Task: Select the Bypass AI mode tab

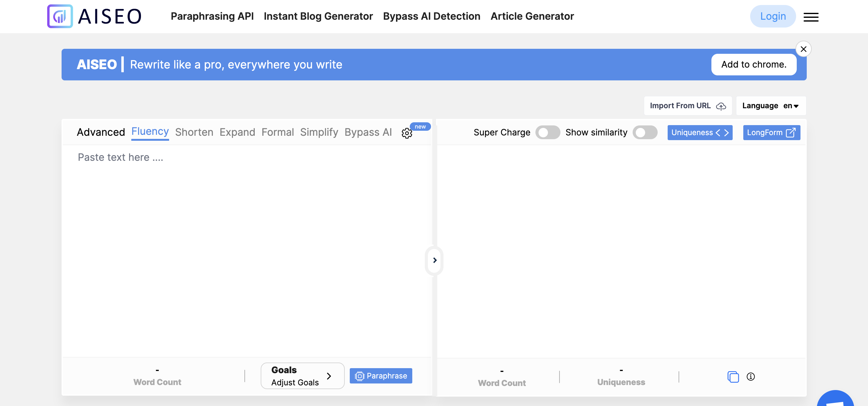Action: point(368,132)
